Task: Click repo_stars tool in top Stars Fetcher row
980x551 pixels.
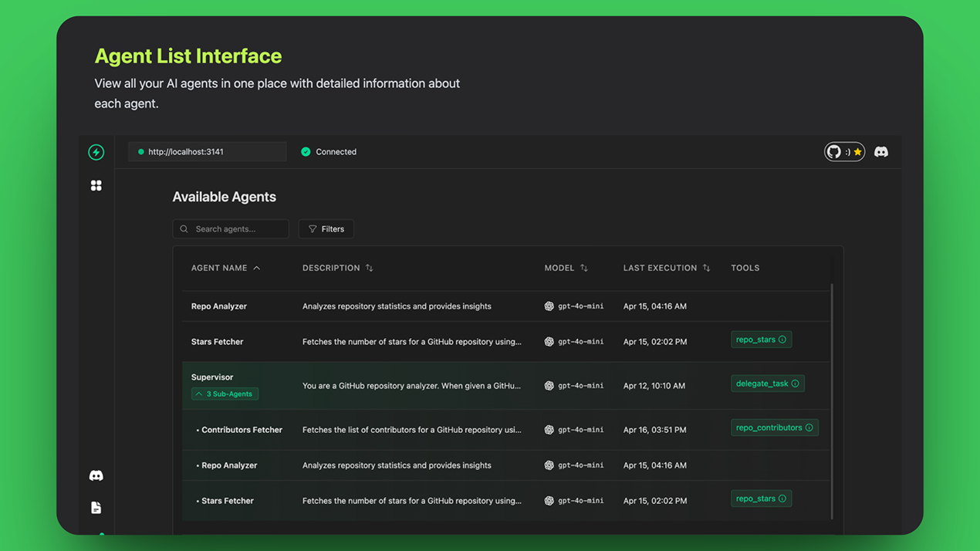Action: pos(761,340)
